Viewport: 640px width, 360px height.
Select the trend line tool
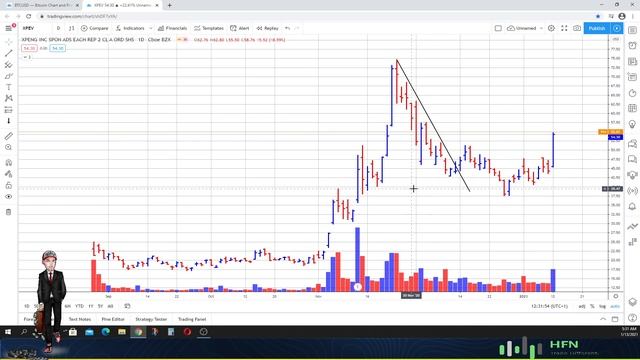9,53
